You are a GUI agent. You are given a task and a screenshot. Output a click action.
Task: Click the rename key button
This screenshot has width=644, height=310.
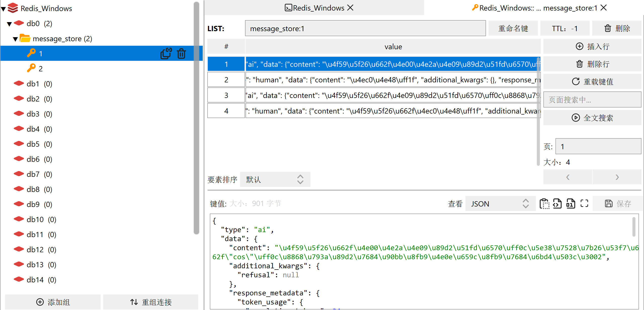coord(513,28)
